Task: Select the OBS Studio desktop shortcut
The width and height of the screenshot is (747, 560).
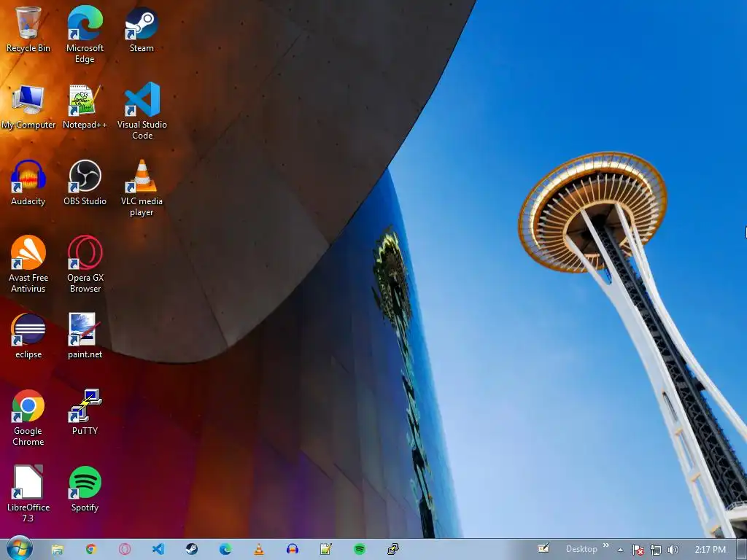Action: [x=85, y=182]
